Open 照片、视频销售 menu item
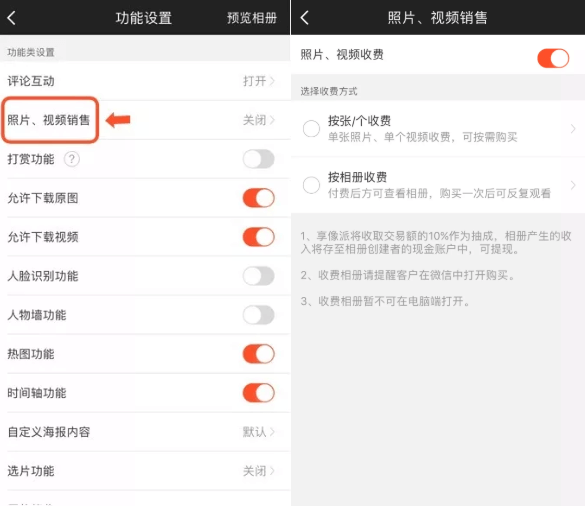585x506 pixels. coord(145,120)
